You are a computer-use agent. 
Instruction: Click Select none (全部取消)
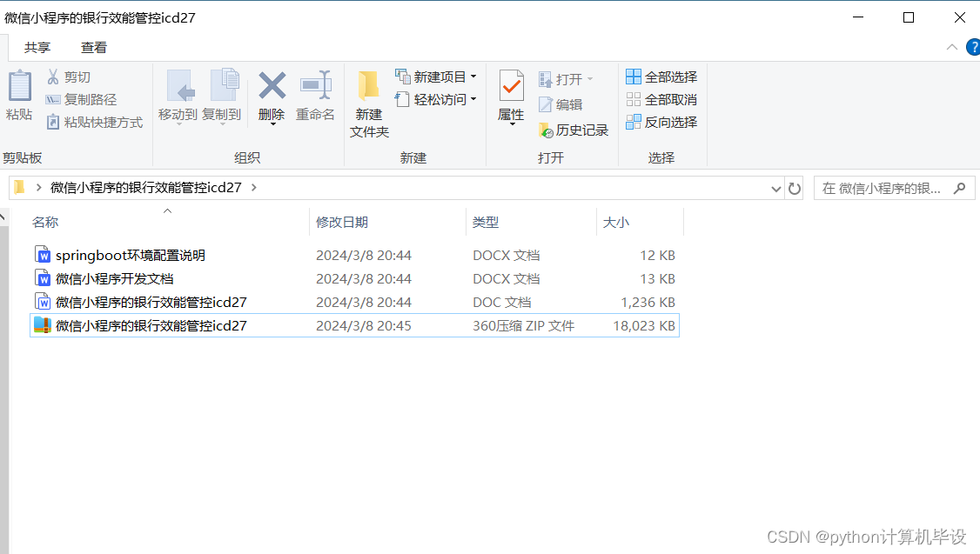click(661, 99)
